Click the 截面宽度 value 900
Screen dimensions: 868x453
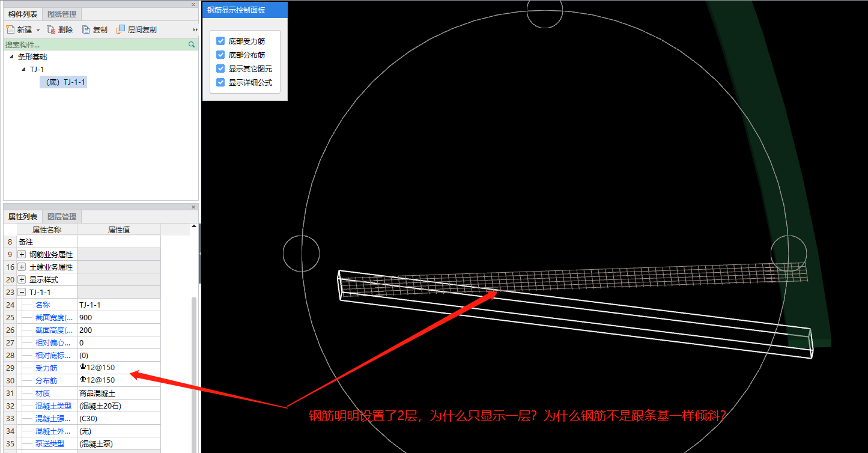tap(119, 317)
